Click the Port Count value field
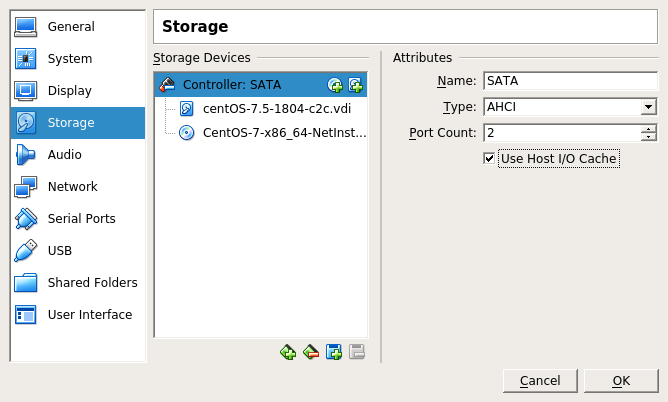The height and width of the screenshot is (402, 668). 562,133
